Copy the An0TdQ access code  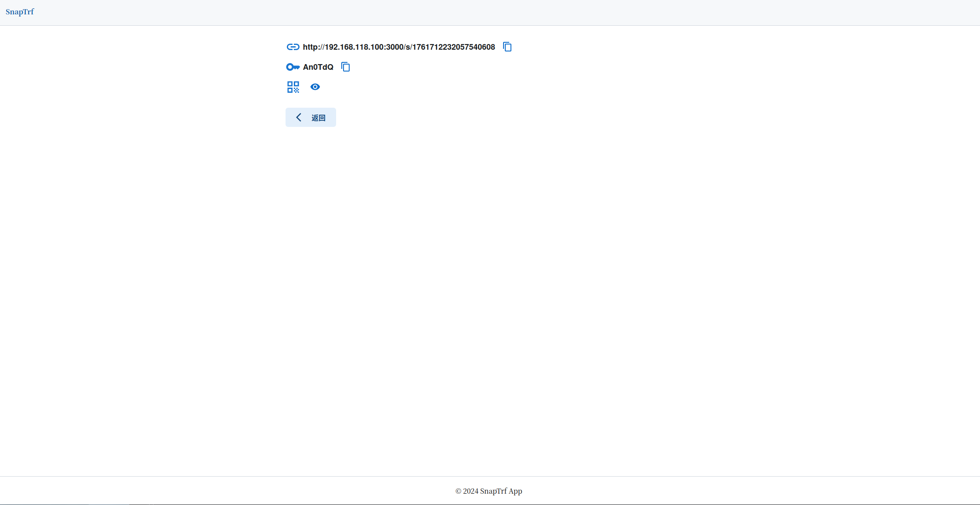345,67
